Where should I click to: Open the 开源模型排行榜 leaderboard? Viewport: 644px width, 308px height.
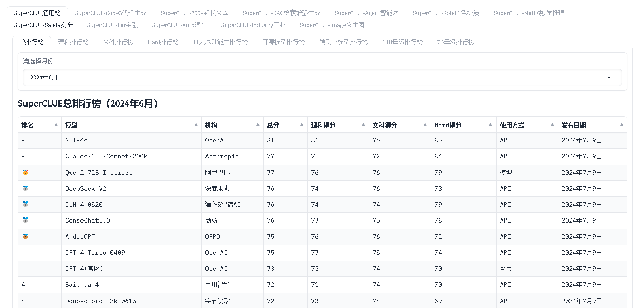[283, 42]
